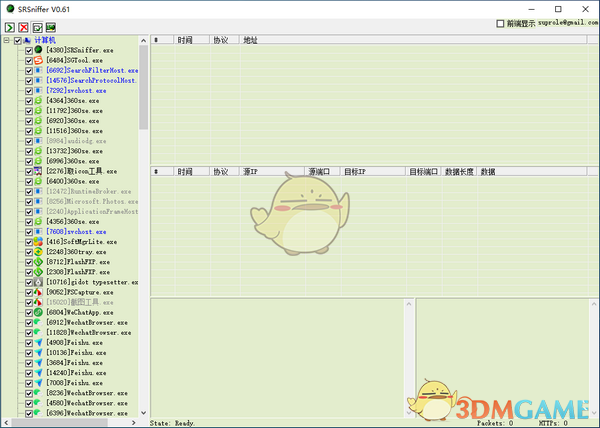Uncheck the [6484]SGTool.exe checkbox
Screen dimensions: 600x428
pos(29,60)
